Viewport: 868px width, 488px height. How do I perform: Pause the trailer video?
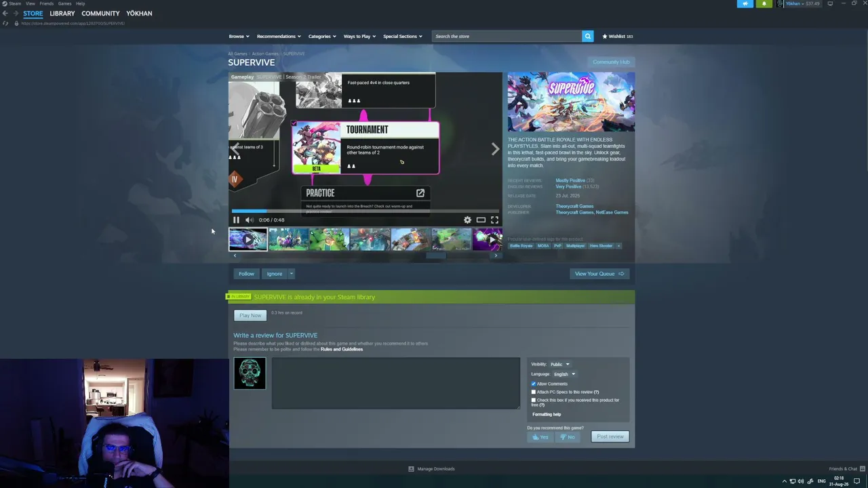coord(236,220)
